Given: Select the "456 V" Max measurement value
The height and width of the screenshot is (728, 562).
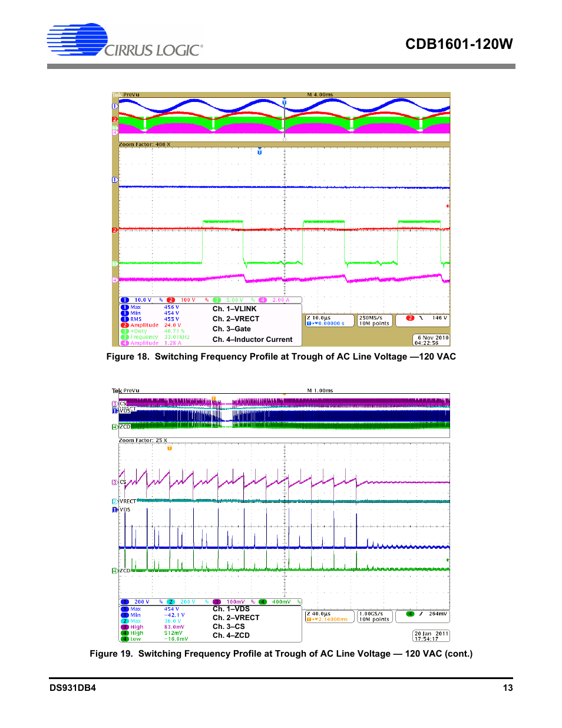Looking at the screenshot, I should click(171, 307).
